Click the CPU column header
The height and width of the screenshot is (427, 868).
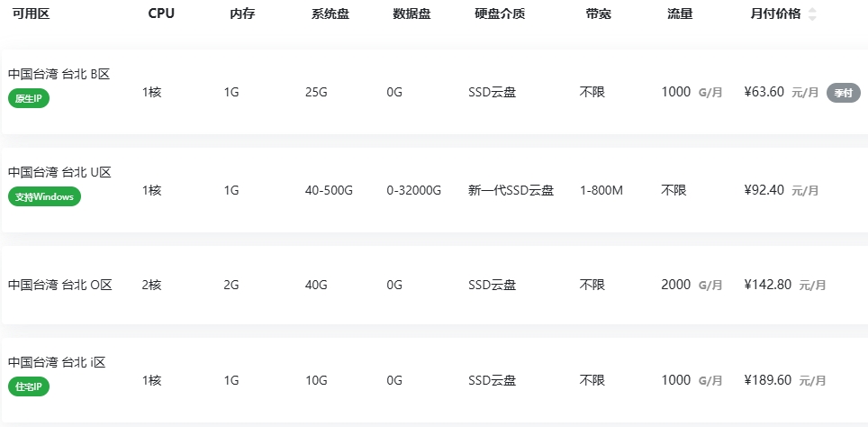161,14
